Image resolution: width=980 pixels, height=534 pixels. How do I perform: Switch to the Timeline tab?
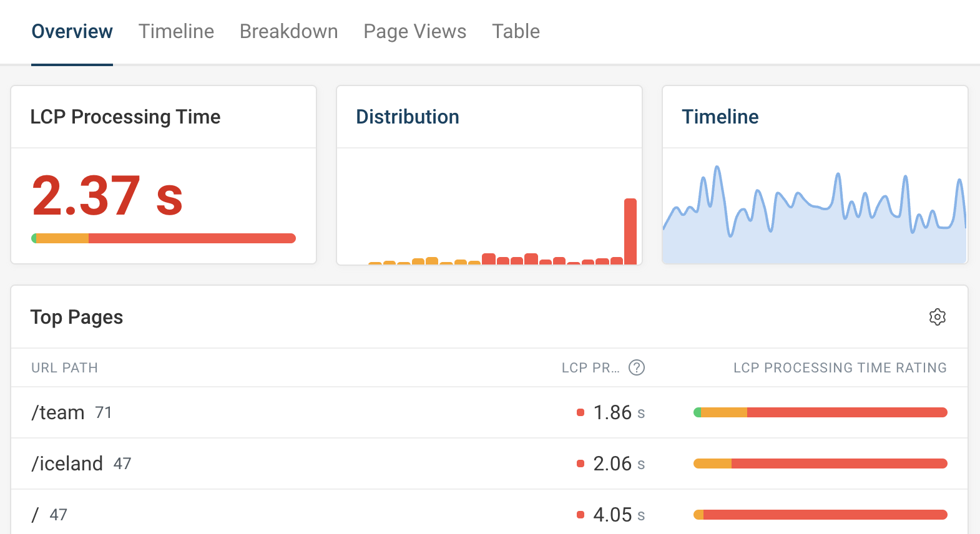coord(176,31)
